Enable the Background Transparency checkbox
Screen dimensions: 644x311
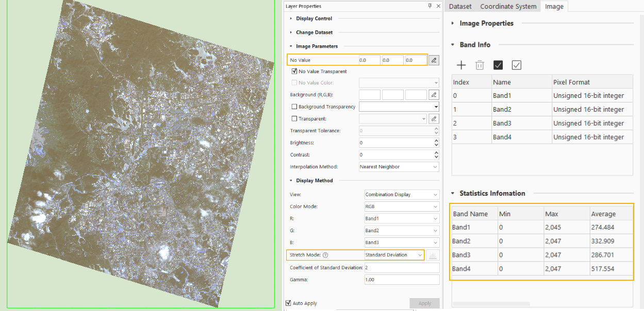pyautogui.click(x=294, y=107)
